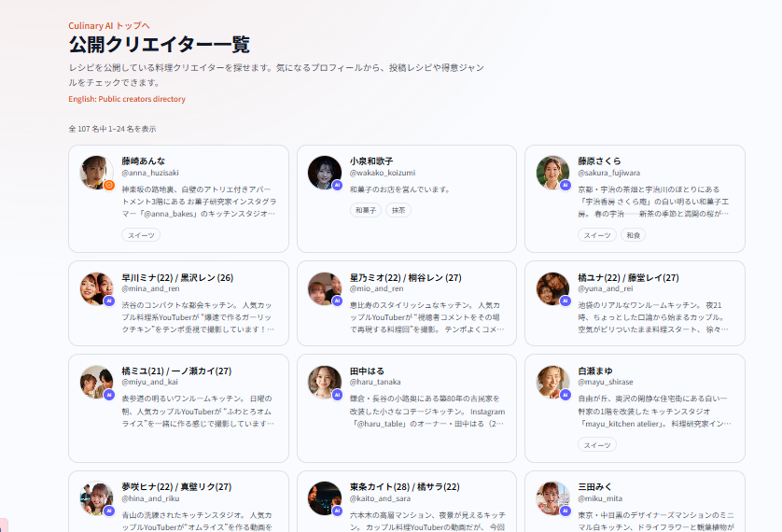782x532 pixels.
Task: Click the AI badge on @kaito_and_sara avatar
Action: tap(337, 511)
